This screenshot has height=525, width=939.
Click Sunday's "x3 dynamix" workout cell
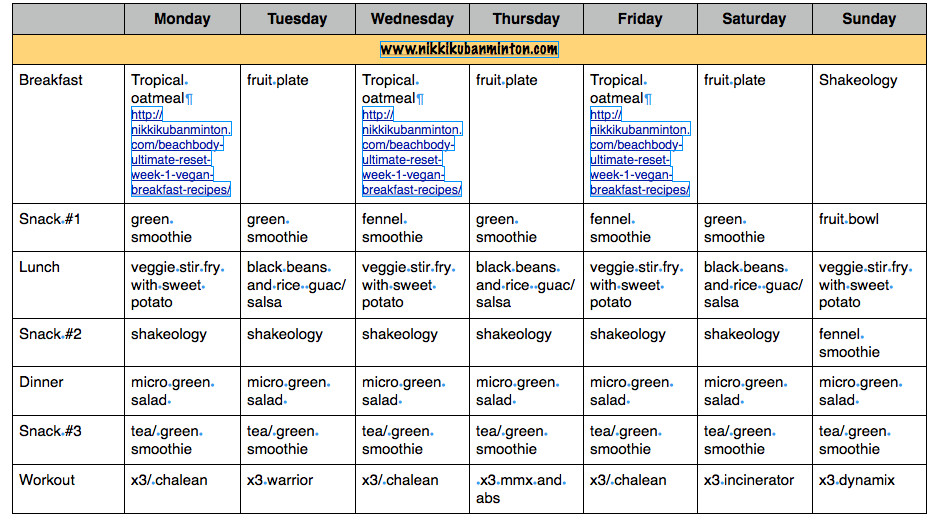[x=857, y=480]
